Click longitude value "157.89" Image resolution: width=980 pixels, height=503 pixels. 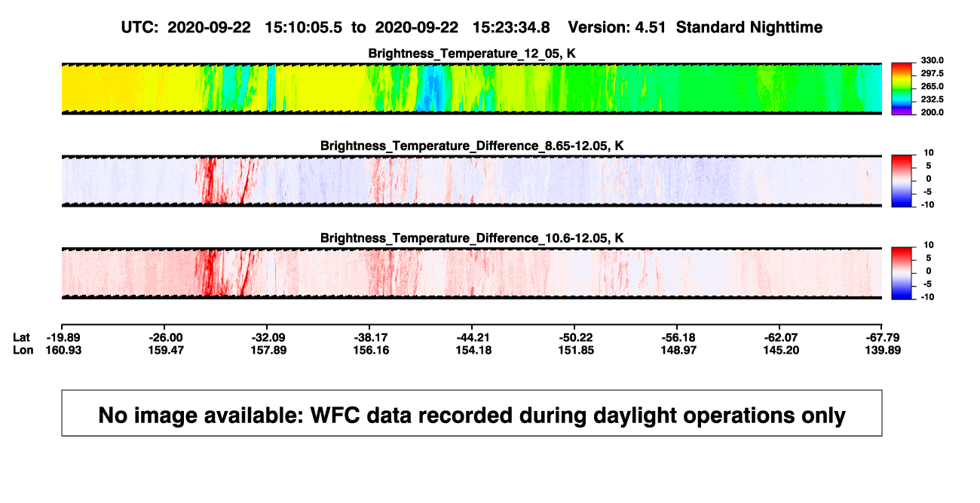tap(268, 350)
